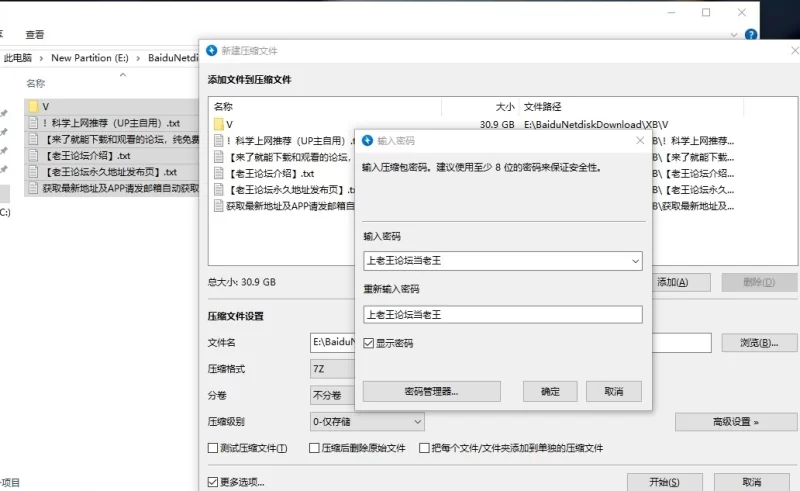Click the Bandizip icon in 输入密码 title bar
Viewport: 800px width, 491px height.
(x=367, y=141)
